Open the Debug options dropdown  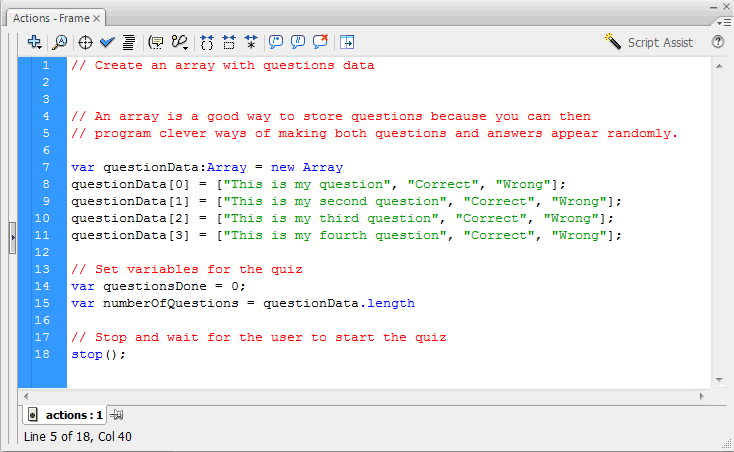click(x=181, y=42)
